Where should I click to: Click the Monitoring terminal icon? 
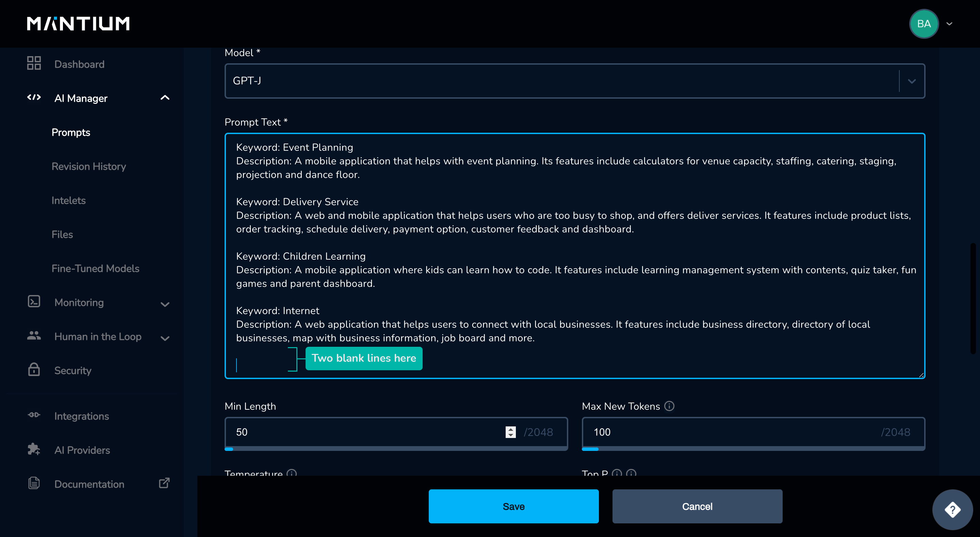point(34,302)
